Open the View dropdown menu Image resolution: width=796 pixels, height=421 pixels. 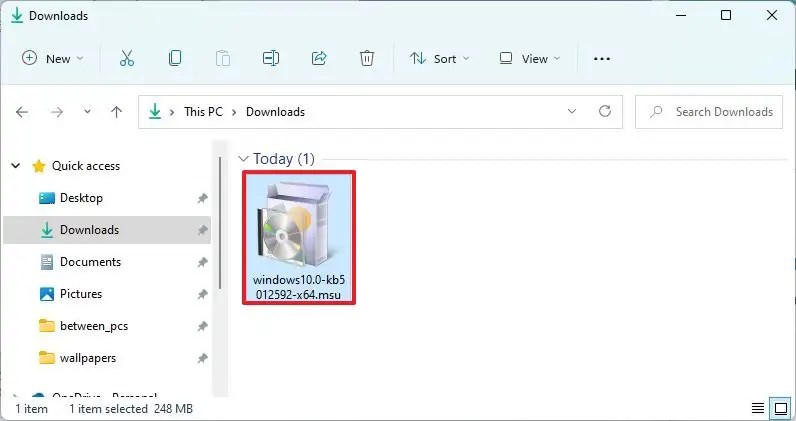pos(530,58)
